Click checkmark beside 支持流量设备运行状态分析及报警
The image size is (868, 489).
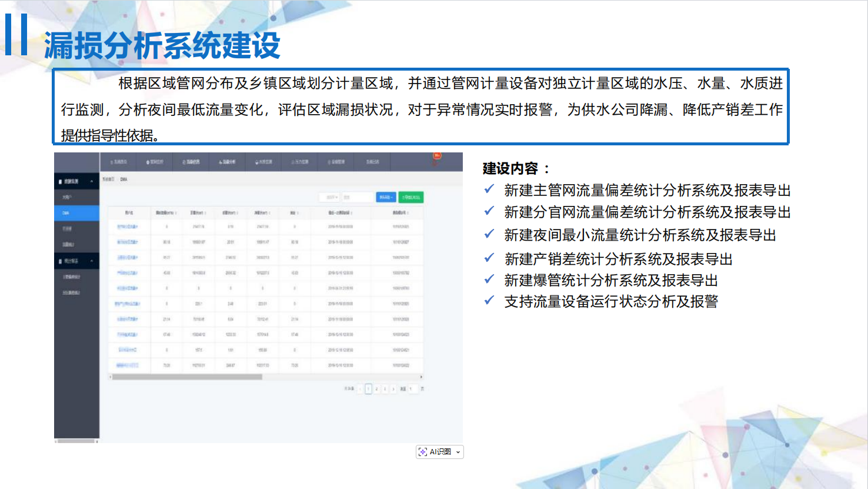click(489, 301)
